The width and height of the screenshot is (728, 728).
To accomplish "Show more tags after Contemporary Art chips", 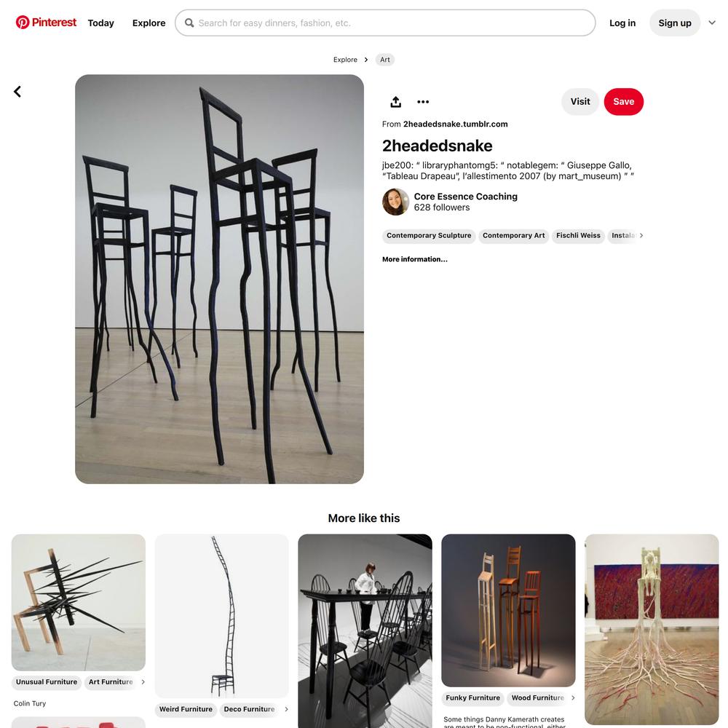I will (x=641, y=235).
